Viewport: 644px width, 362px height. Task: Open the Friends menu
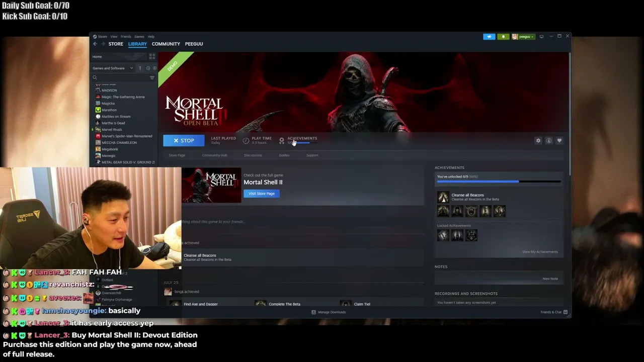pos(126,37)
